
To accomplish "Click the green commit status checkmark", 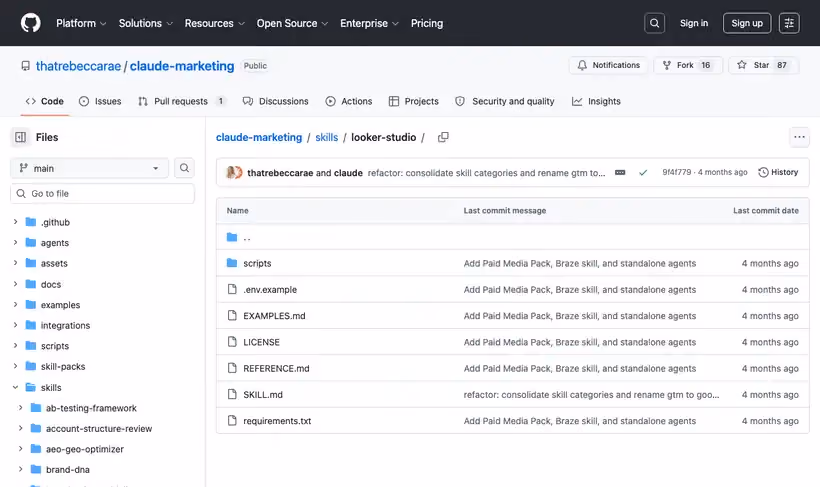I will pos(643,173).
